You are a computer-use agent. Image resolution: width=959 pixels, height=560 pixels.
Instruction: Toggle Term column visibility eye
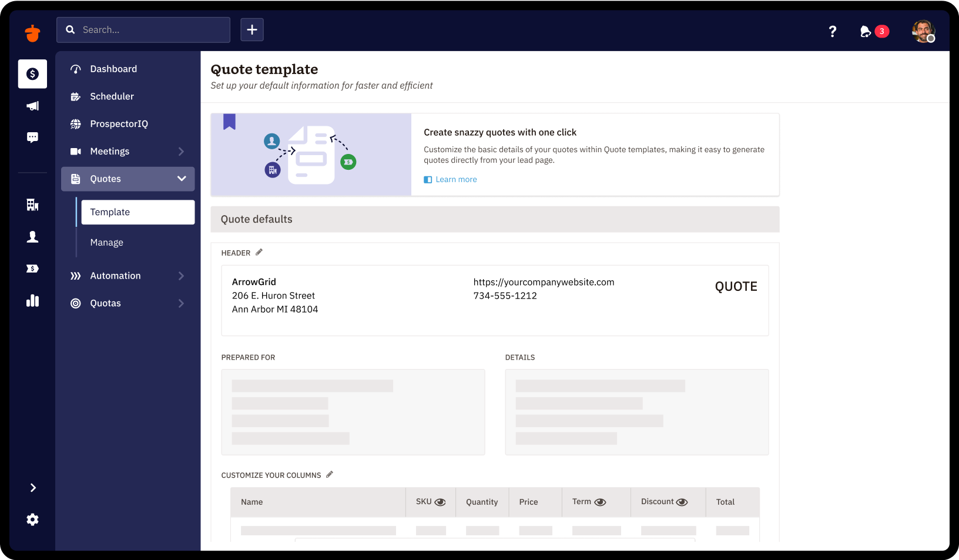click(x=600, y=502)
